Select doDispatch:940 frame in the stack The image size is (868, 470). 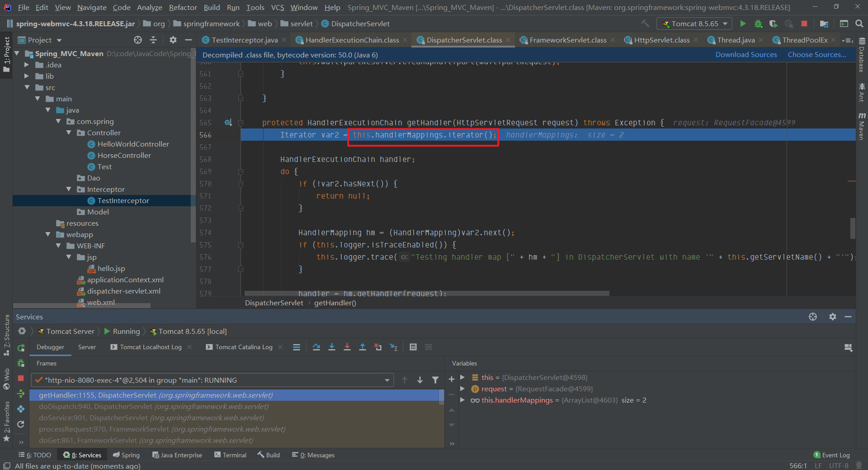(x=154, y=406)
